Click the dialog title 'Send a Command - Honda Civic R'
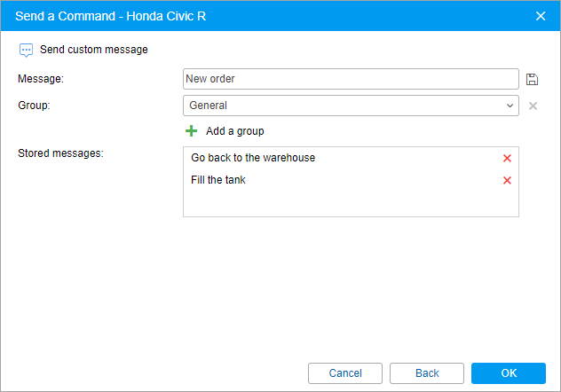The width and height of the screenshot is (561, 392). [111, 16]
